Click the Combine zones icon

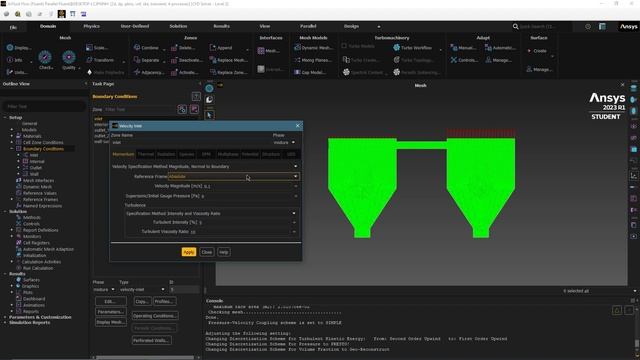pyautogui.click(x=137, y=48)
